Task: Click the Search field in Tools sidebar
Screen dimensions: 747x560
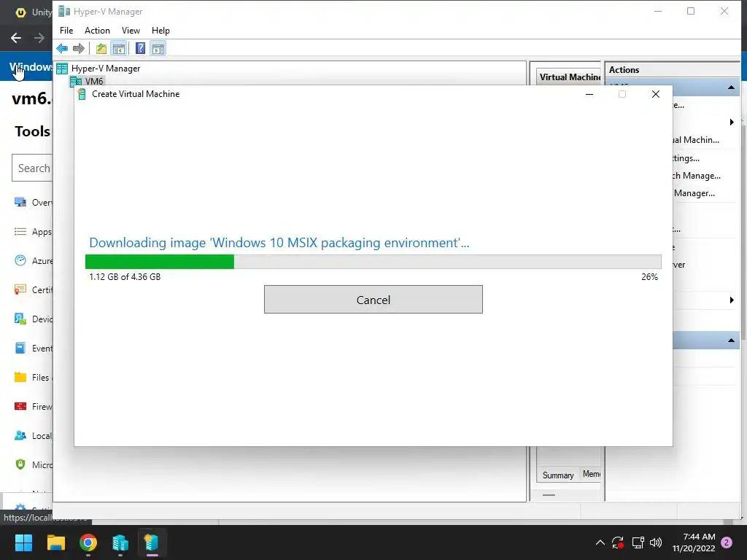Action: (32, 168)
